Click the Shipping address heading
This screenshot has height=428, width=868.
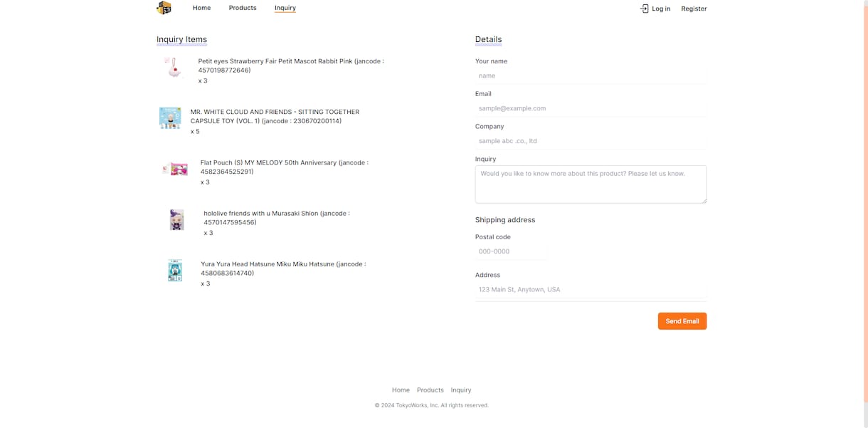(505, 220)
